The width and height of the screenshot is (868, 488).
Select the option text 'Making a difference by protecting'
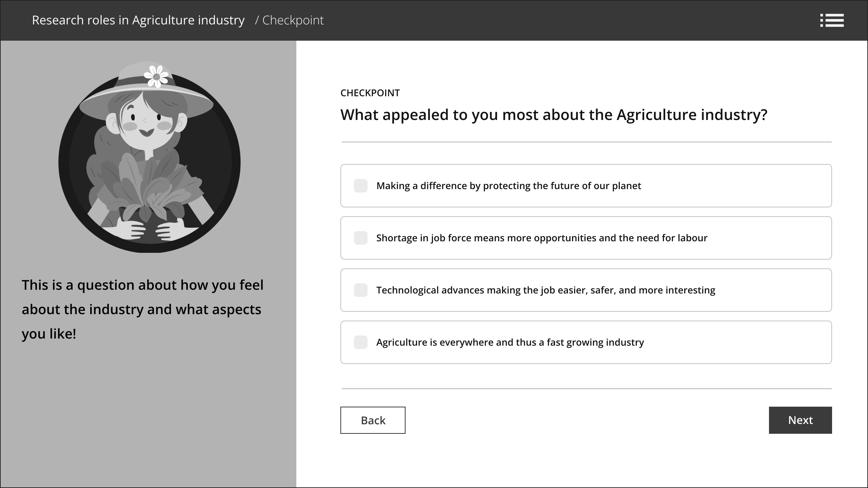[x=509, y=186]
